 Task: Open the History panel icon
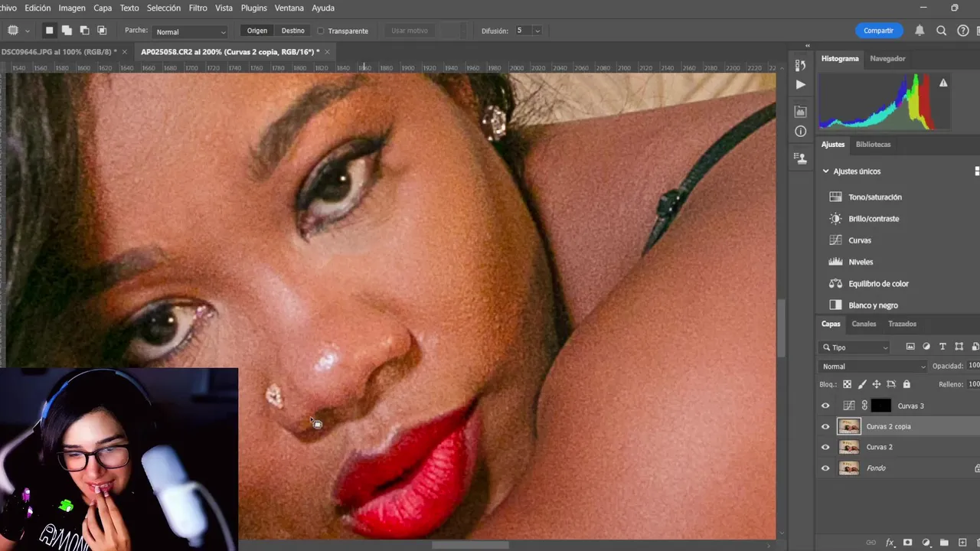801,65
